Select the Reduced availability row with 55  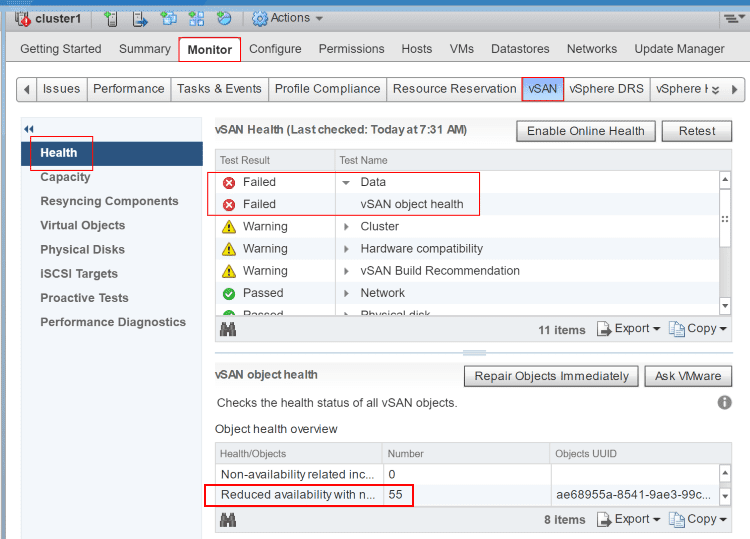[467, 495]
